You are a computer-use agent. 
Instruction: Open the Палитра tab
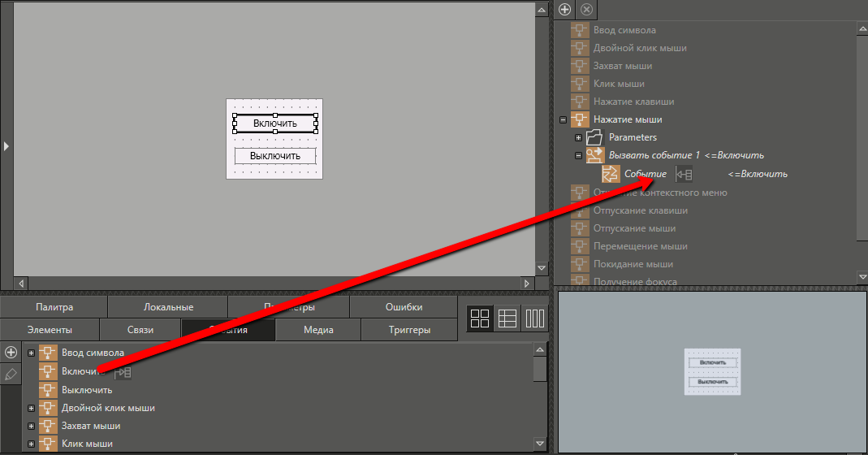[54, 307]
